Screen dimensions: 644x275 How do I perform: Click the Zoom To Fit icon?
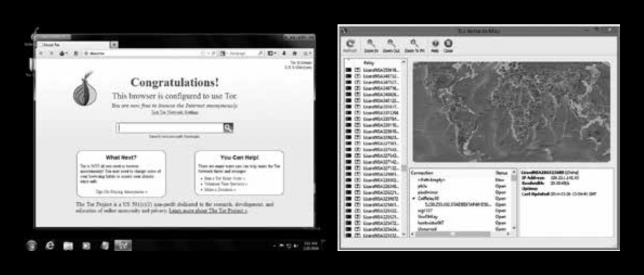[x=414, y=45]
